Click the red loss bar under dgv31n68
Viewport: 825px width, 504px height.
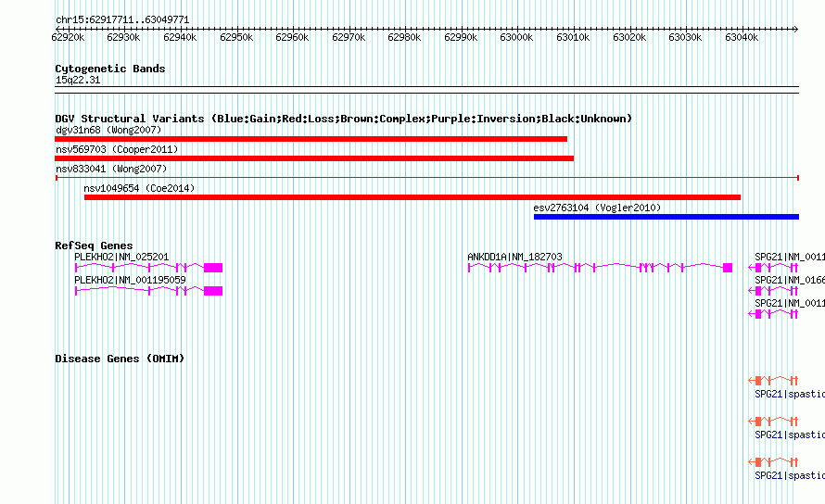(x=311, y=139)
